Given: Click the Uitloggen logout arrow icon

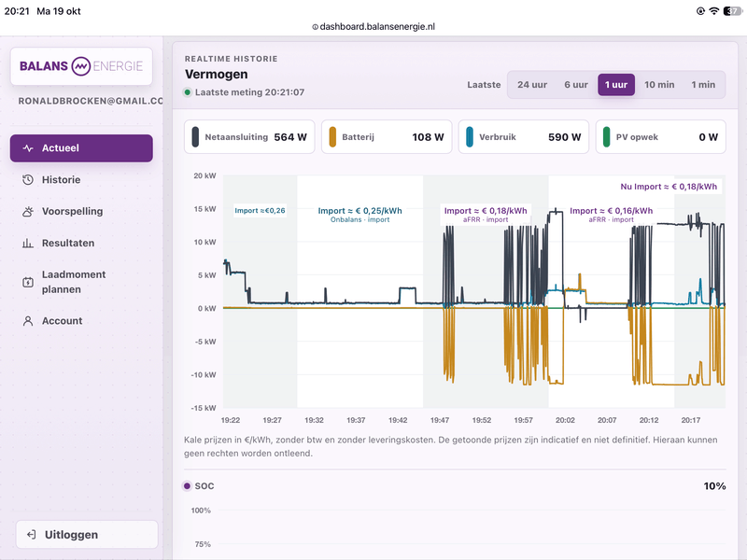Looking at the screenshot, I should [32, 534].
